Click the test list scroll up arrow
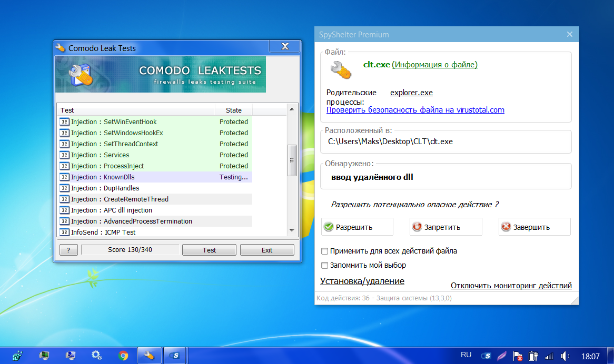Viewport: 614px width, 364px height. [x=292, y=110]
